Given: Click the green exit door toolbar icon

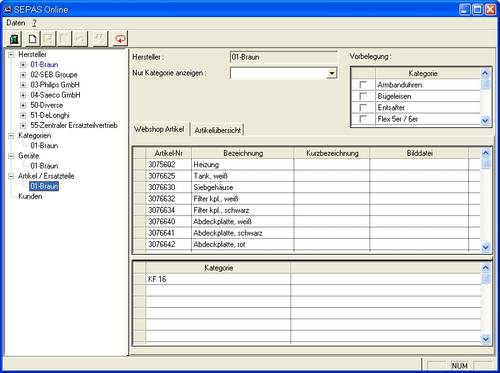Looking at the screenshot, I should tap(14, 39).
